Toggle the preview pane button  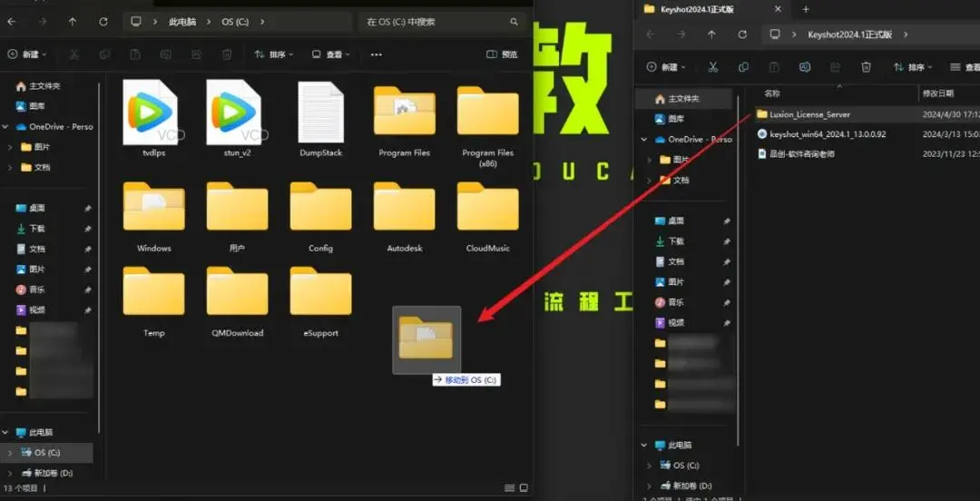[502, 54]
